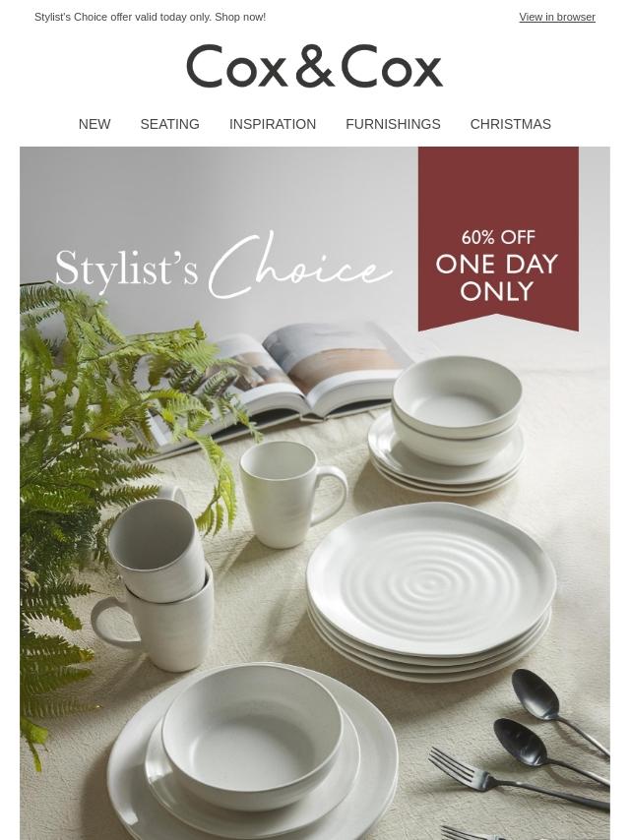
Task: Click the Cox & Cox logo
Action: pyautogui.click(x=315, y=66)
